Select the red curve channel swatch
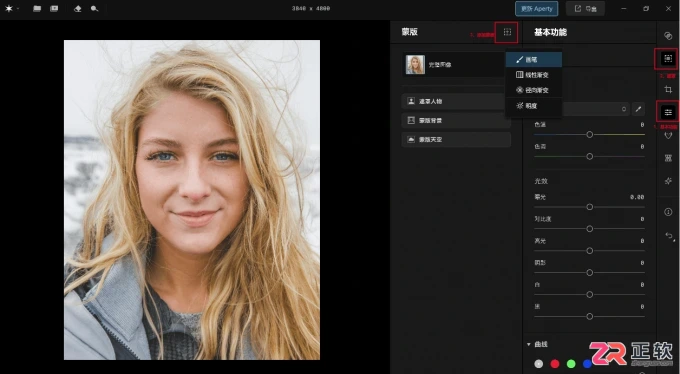 (555, 364)
